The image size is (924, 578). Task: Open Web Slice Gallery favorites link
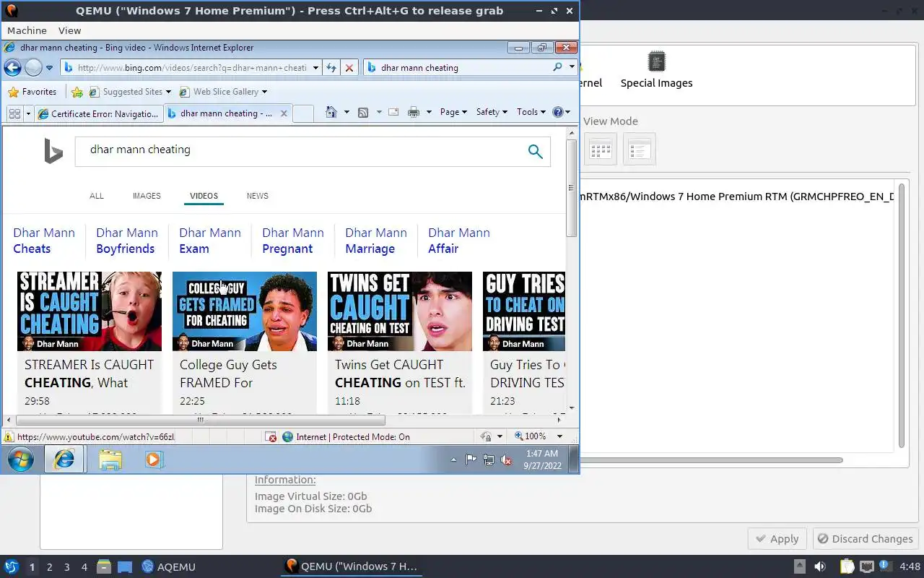click(223, 92)
